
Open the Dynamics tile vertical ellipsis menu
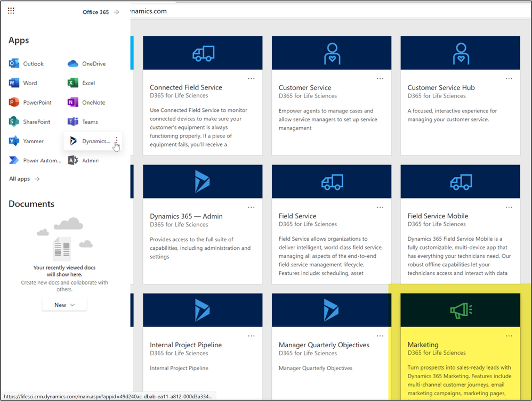click(116, 141)
